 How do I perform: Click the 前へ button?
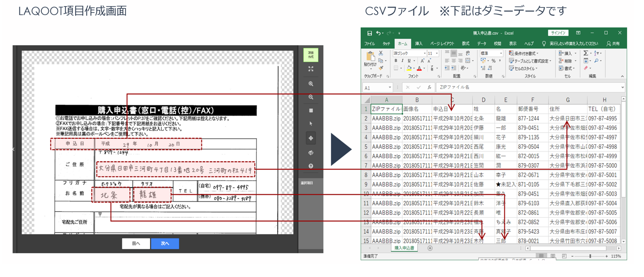coord(136,244)
